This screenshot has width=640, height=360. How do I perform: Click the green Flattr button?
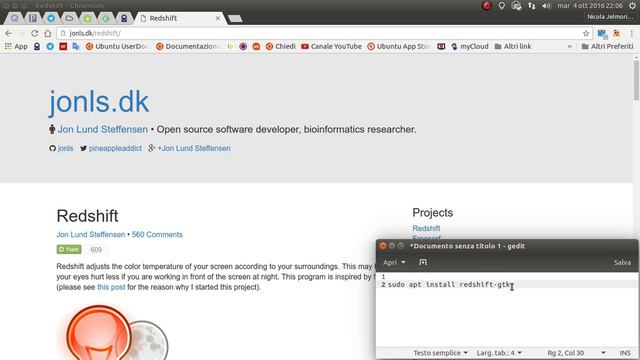click(69, 249)
